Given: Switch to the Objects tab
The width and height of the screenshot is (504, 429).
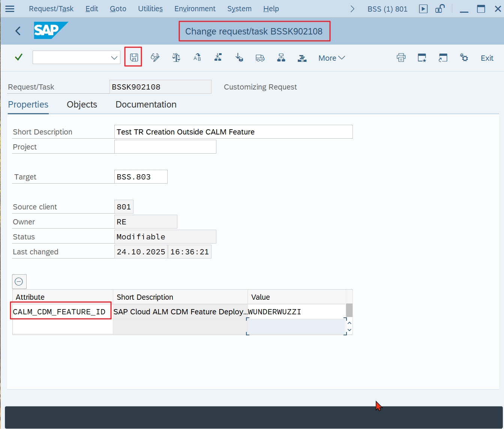Looking at the screenshot, I should pos(82,105).
